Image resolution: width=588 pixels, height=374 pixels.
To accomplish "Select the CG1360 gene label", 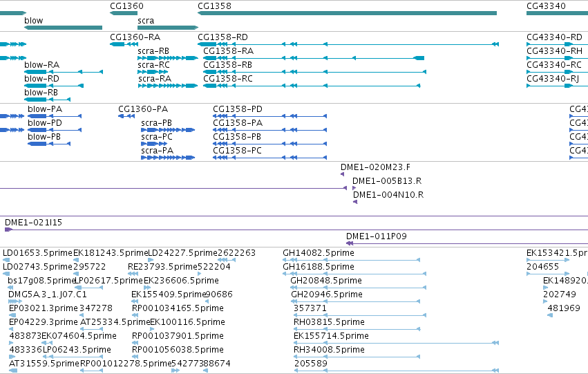I will coord(126,6).
